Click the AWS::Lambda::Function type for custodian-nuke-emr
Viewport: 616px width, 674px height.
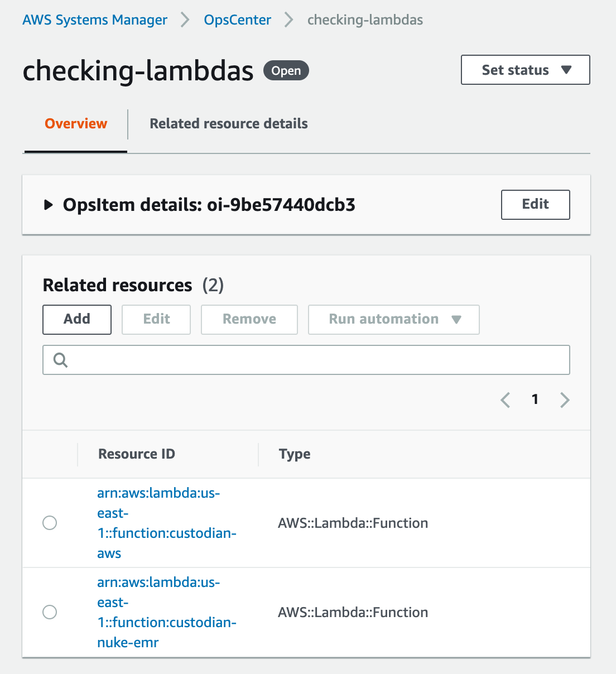[353, 612]
